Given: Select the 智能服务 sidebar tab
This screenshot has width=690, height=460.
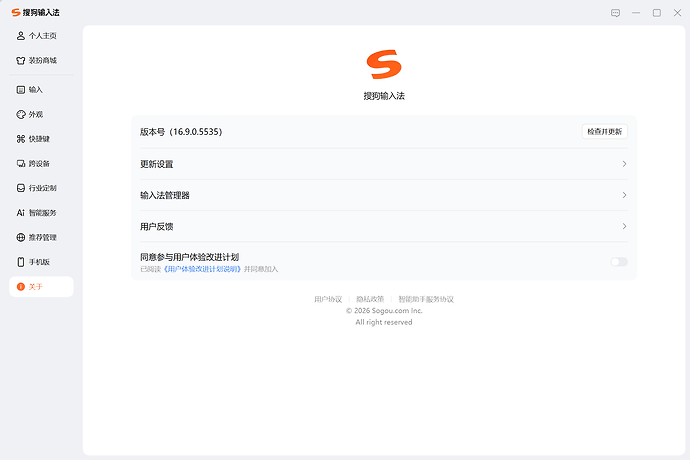Looking at the screenshot, I should click(x=41, y=213).
